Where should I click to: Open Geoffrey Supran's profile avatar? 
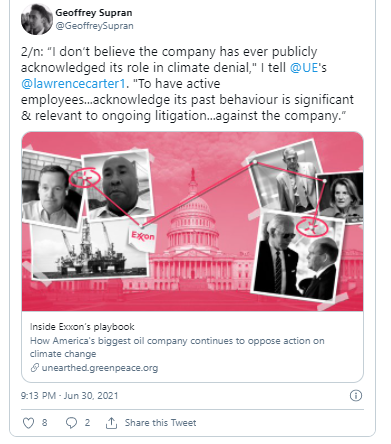pos(37,19)
